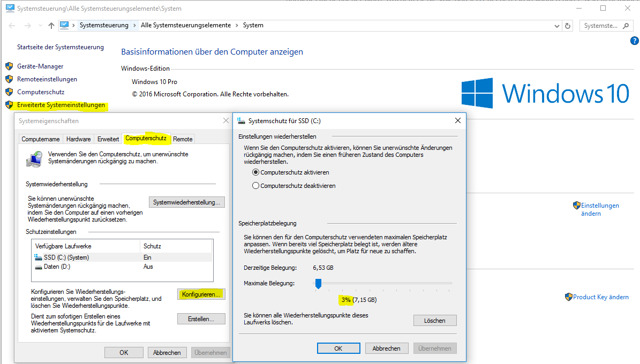The image size is (640, 364).
Task: Click the Erstellen... button
Action: pyautogui.click(x=201, y=319)
